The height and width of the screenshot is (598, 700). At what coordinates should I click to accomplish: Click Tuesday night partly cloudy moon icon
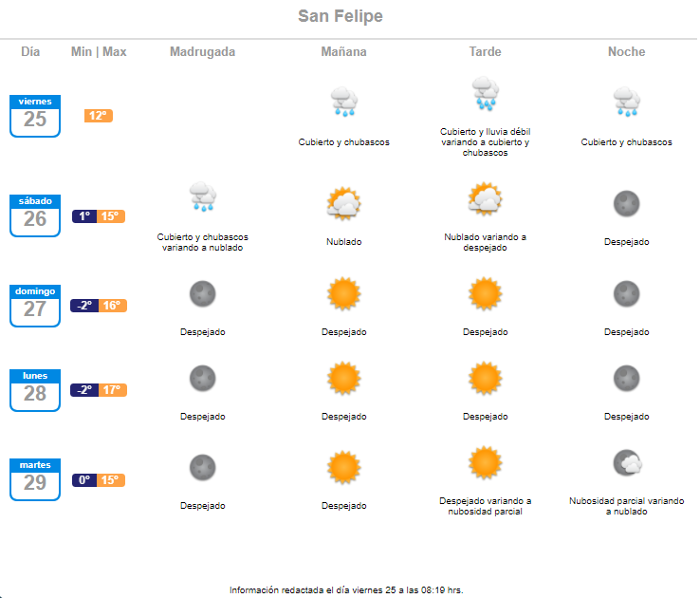point(627,462)
